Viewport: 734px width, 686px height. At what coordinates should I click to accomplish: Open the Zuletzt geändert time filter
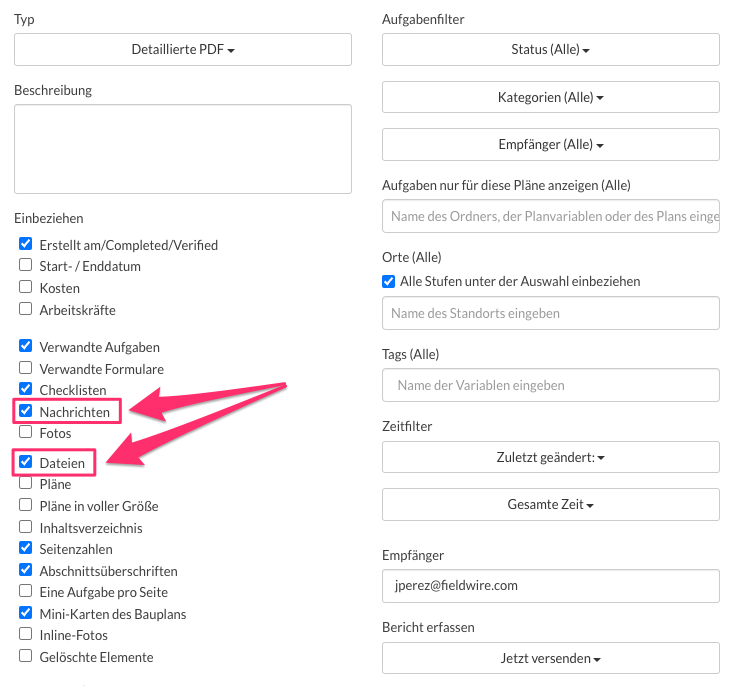pos(551,457)
